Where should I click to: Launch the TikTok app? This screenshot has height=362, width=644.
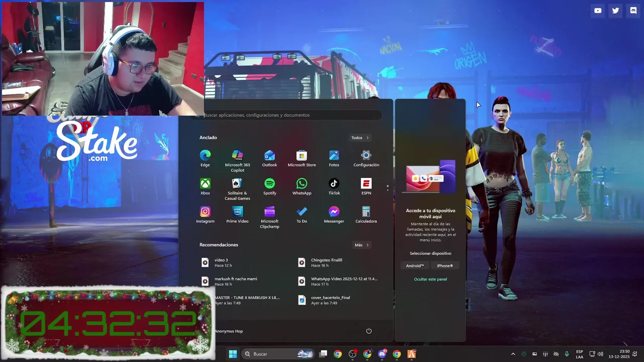334,187
